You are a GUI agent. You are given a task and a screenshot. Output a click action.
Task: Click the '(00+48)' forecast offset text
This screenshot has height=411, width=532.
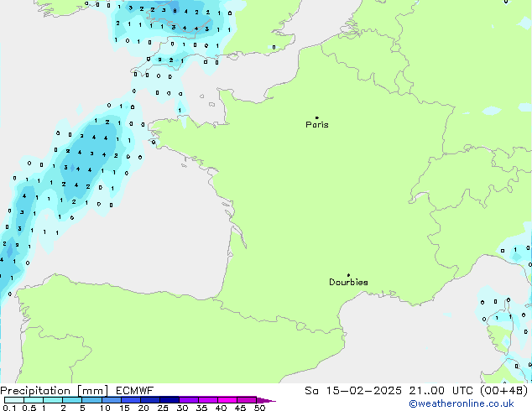click(504, 391)
